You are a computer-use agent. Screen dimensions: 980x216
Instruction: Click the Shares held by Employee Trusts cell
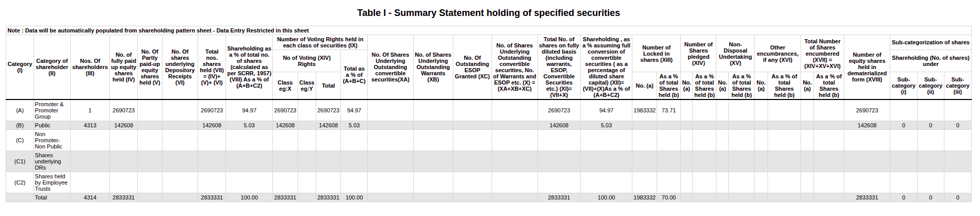pyautogui.click(x=51, y=182)
